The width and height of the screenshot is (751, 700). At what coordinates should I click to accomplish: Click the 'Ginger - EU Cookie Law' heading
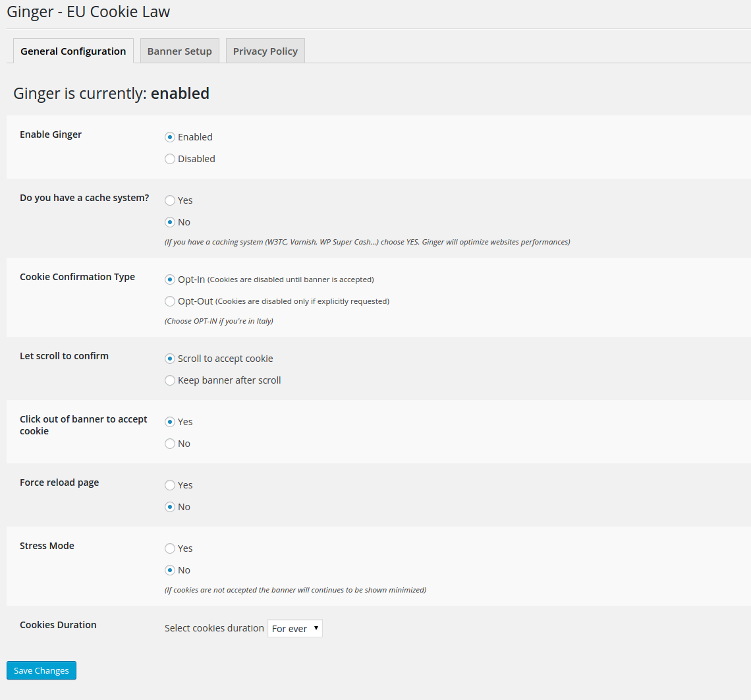point(88,11)
